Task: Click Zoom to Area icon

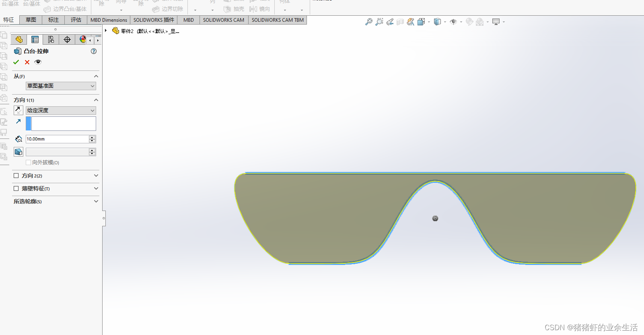Action: pyautogui.click(x=379, y=22)
